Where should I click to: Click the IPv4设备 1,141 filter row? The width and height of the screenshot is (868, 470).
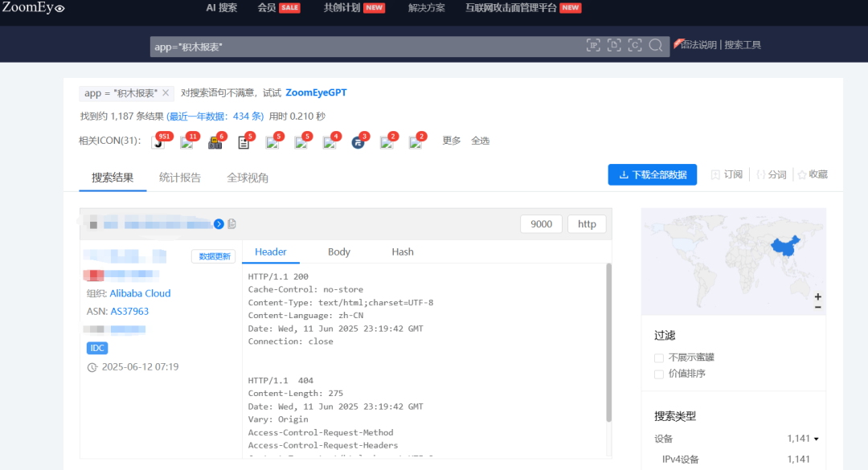[x=736, y=460]
